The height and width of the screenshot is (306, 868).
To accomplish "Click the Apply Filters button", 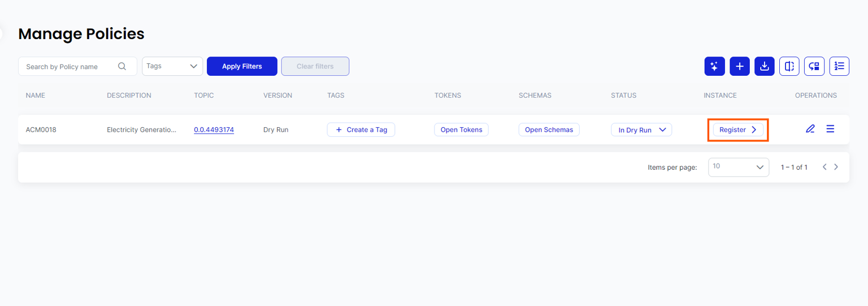I will (x=242, y=66).
